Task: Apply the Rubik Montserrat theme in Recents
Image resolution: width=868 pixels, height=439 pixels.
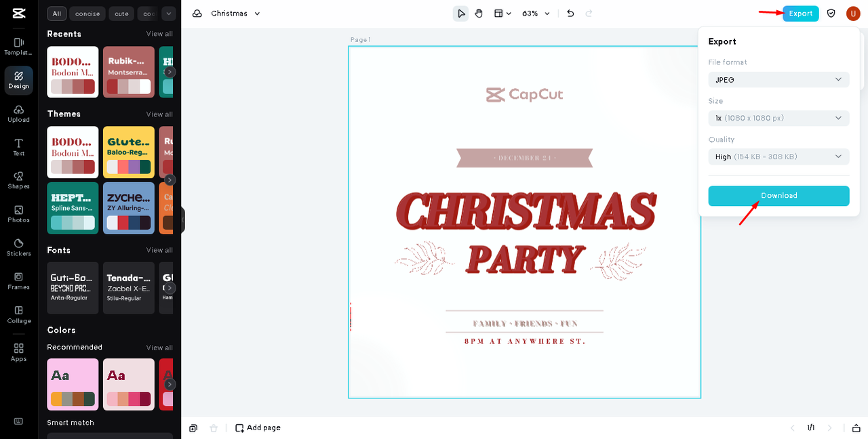Action: click(x=129, y=72)
